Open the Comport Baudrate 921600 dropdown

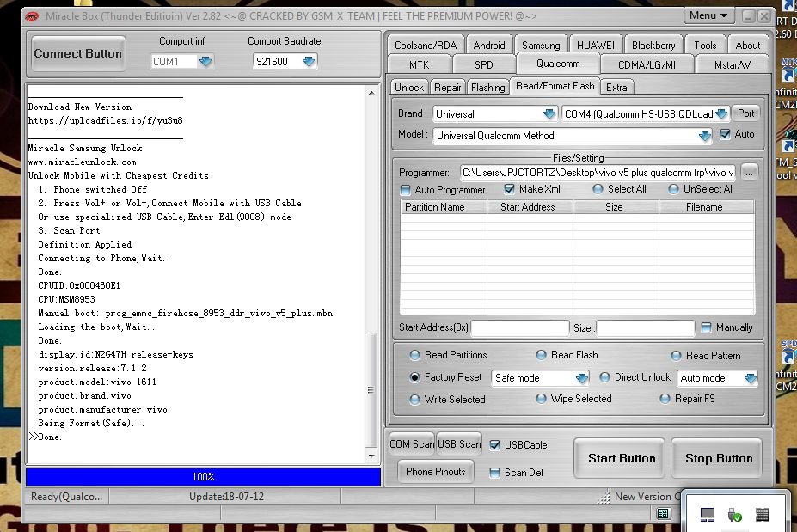pos(309,62)
